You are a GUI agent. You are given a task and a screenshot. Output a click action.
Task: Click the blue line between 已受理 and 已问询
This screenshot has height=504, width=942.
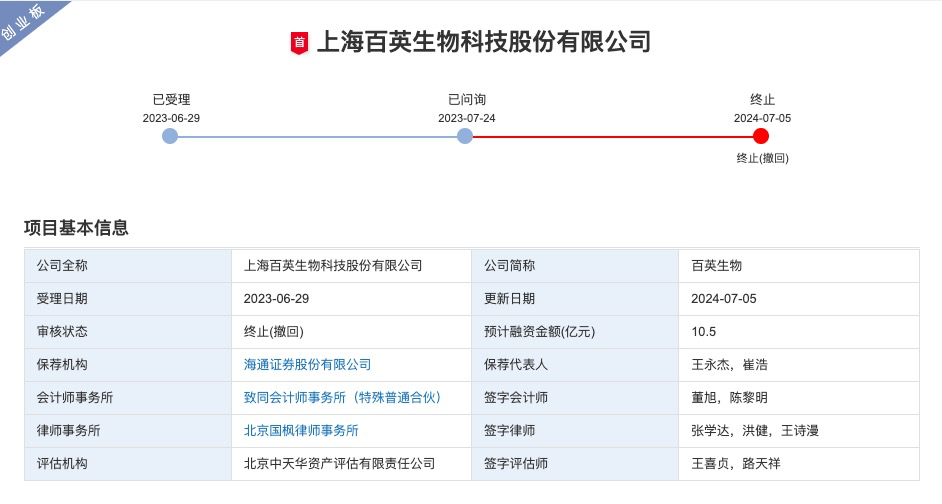coord(317,136)
